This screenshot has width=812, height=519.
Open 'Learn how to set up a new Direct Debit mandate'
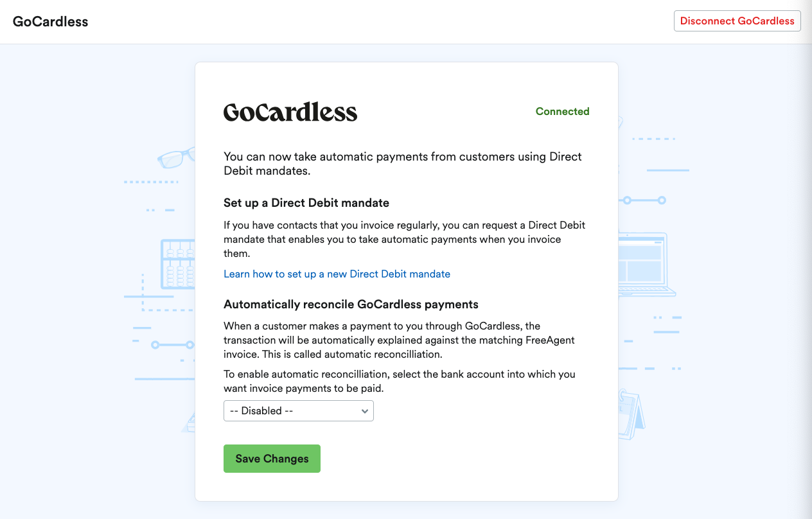(337, 274)
